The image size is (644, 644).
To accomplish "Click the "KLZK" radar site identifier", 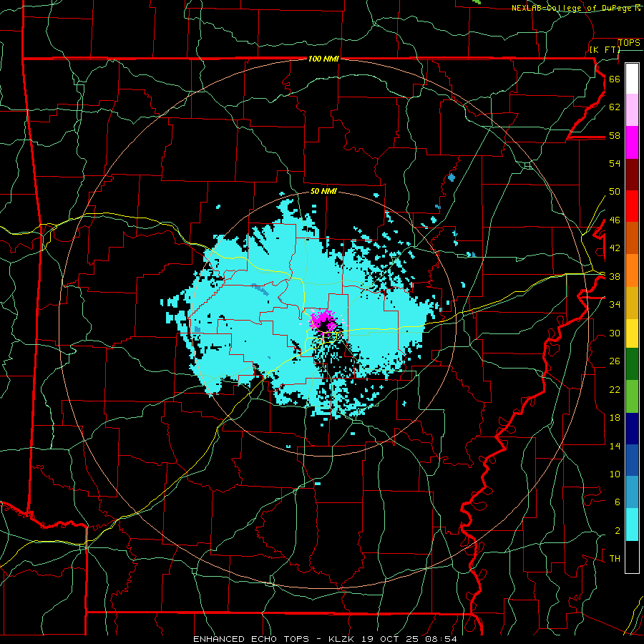I will [342, 639].
